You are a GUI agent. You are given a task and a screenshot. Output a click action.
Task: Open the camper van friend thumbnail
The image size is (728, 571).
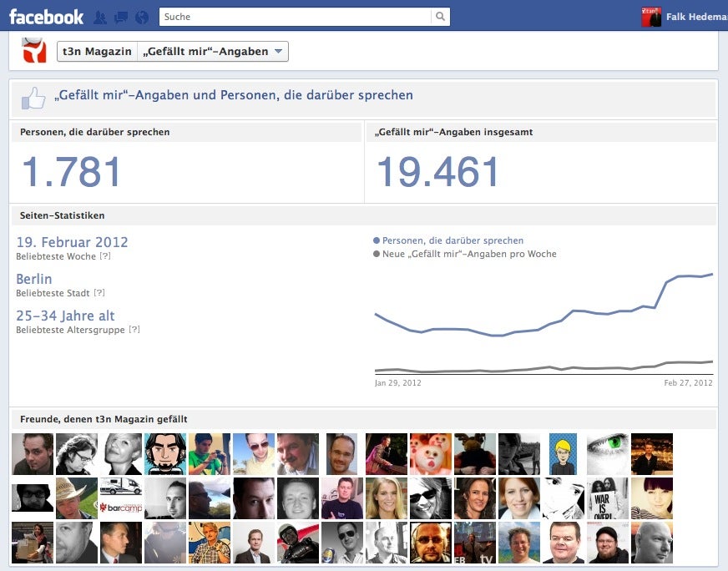[x=121, y=498]
